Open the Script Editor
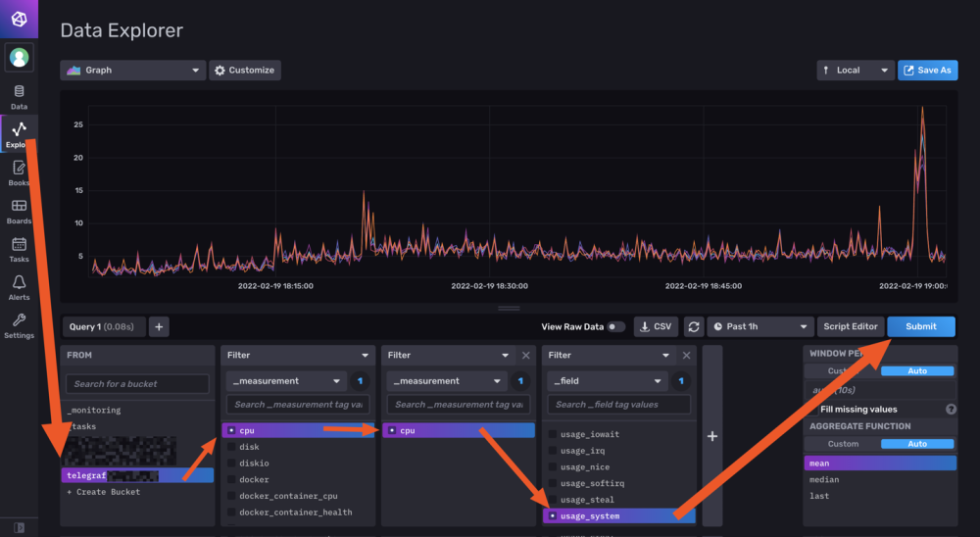 [850, 326]
